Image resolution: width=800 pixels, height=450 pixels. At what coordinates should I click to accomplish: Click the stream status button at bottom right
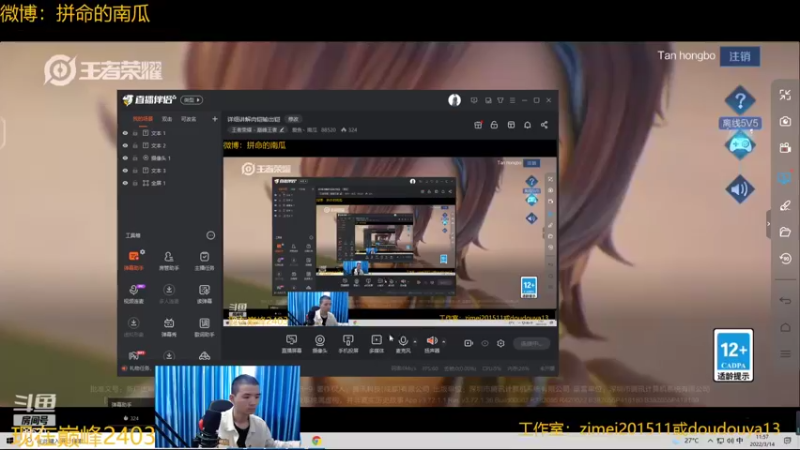tap(531, 343)
